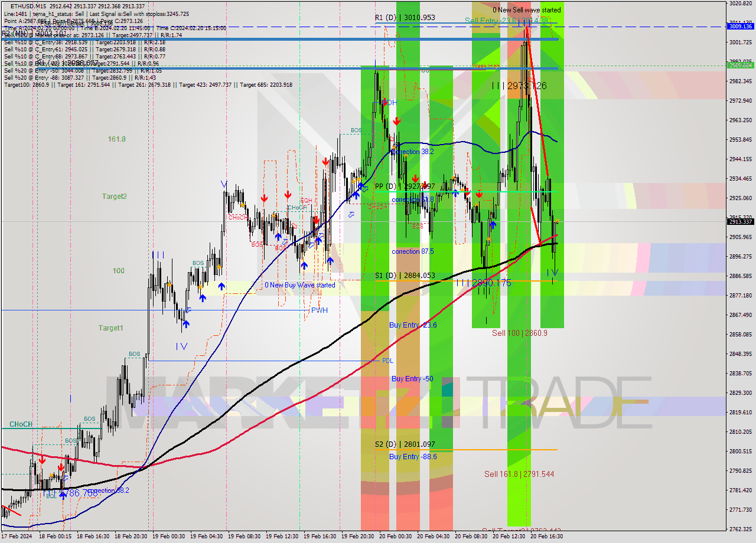Select the I I I 2973.126 wave label
The width and height of the screenshot is (756, 543).
tap(519, 86)
